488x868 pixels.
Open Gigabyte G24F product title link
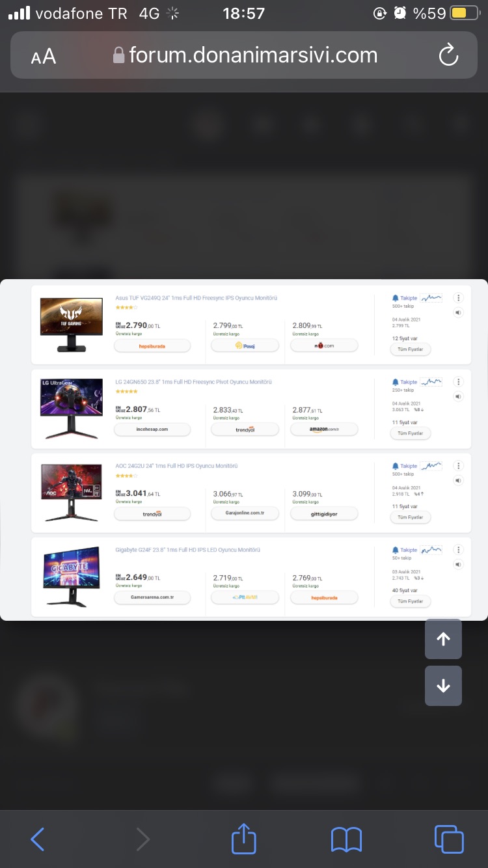pos(188,550)
